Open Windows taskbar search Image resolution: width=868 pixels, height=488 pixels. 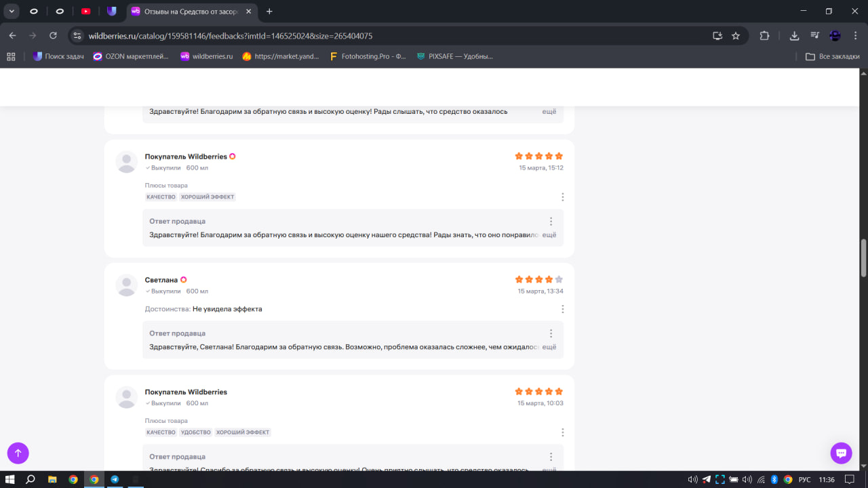[31, 479]
